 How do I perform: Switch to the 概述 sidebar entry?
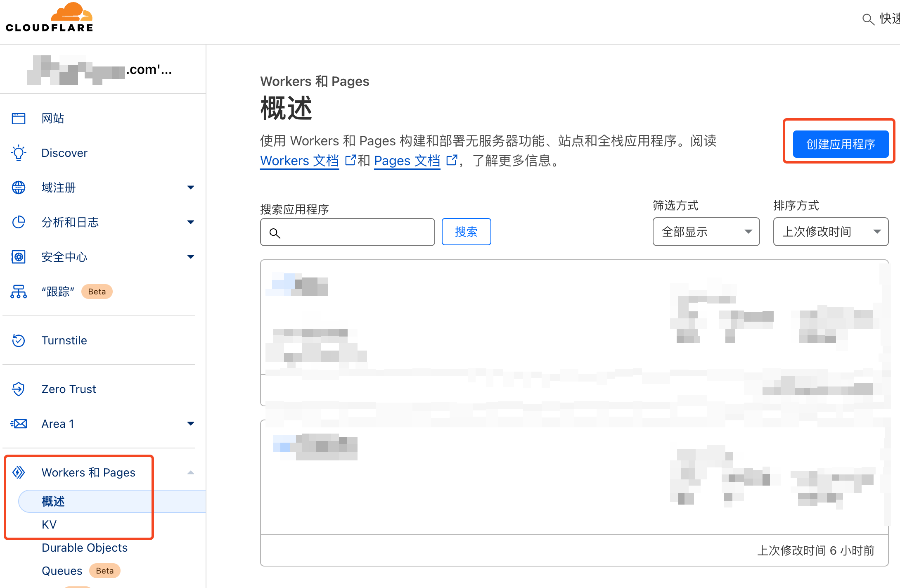coord(53,501)
